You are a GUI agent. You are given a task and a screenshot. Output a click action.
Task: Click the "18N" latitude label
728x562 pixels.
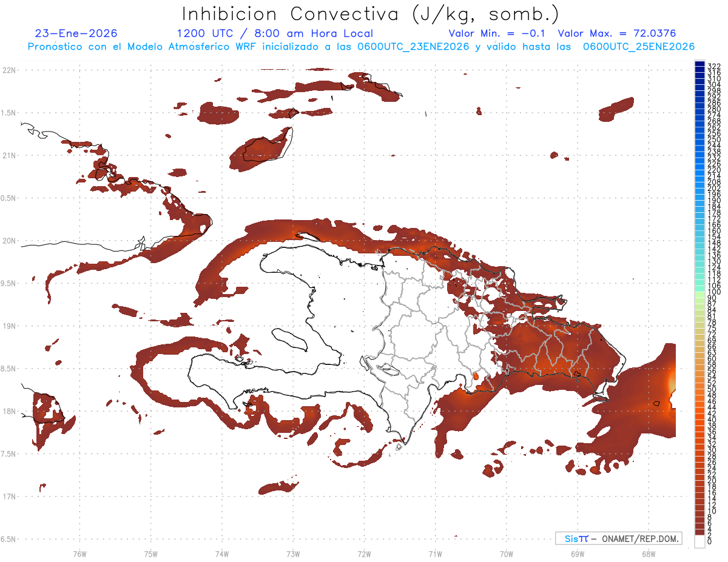click(8, 411)
